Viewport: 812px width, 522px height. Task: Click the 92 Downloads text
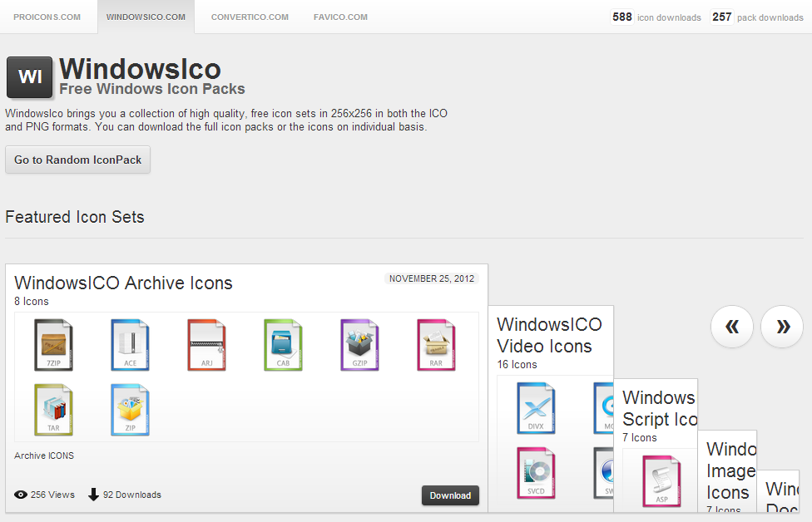click(x=132, y=495)
